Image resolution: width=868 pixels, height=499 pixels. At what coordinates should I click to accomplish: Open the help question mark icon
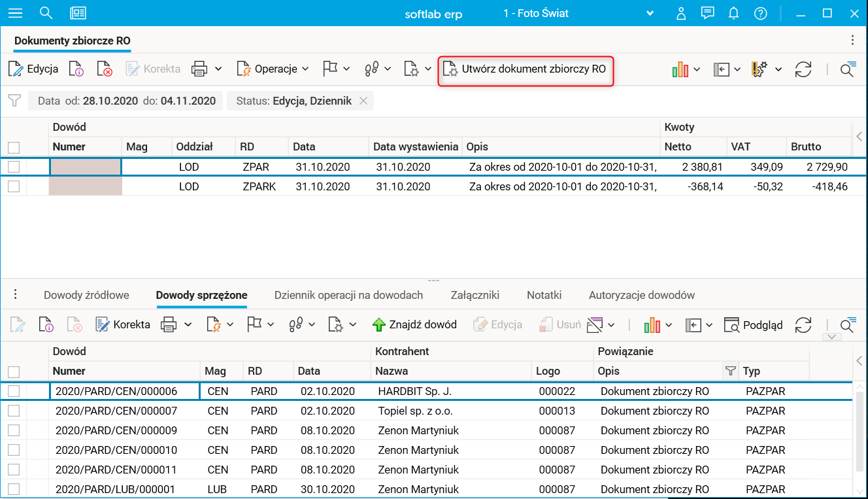tap(760, 13)
